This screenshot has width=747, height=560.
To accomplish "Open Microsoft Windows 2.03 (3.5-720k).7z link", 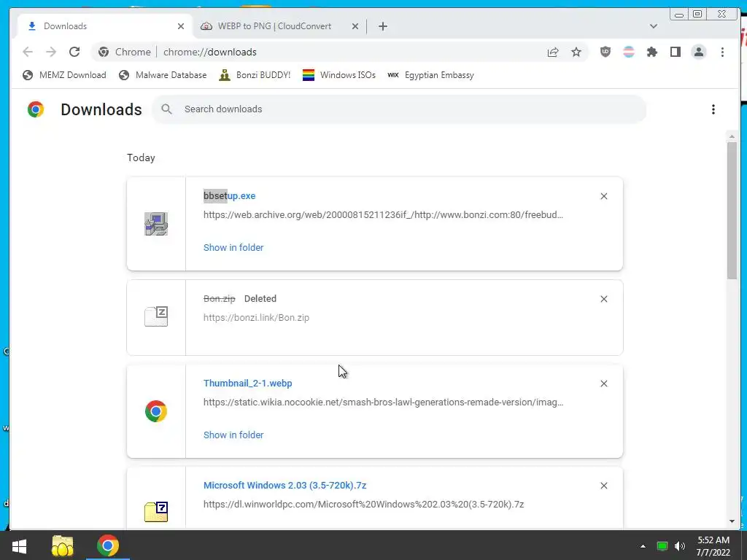I will click(285, 485).
